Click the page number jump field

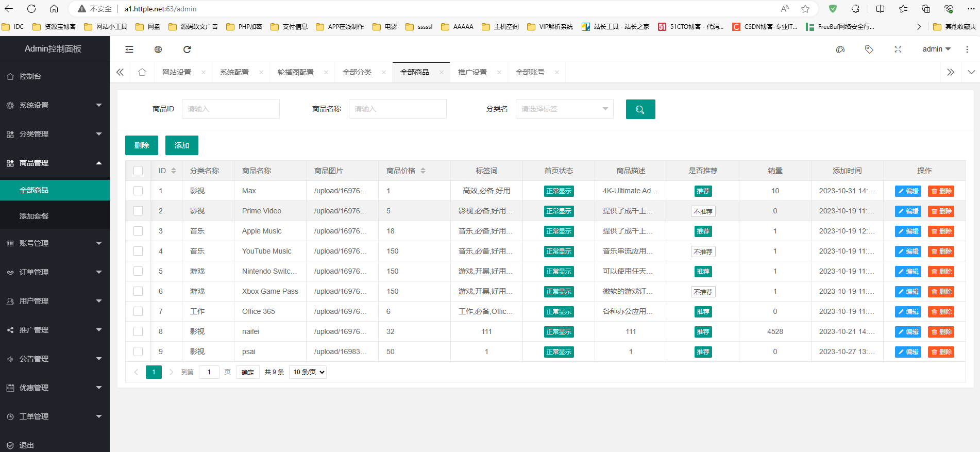(x=209, y=372)
